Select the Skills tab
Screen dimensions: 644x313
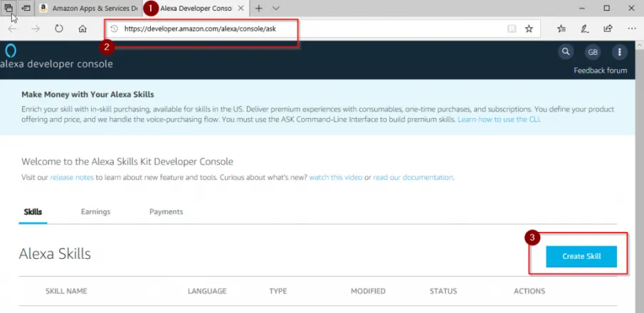33,212
